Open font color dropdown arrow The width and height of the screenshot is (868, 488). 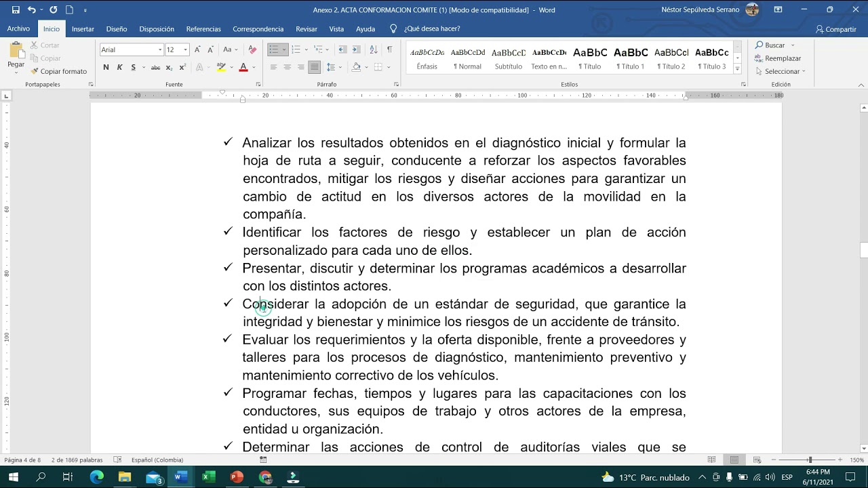click(x=254, y=67)
